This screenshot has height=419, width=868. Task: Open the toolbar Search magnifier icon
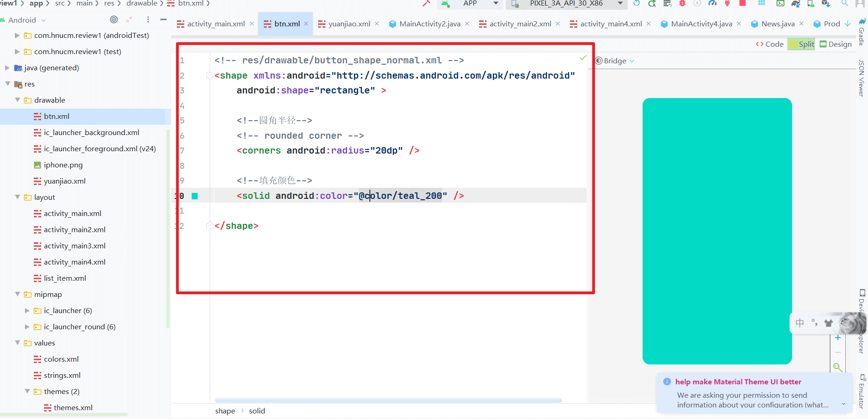pyautogui.click(x=844, y=3)
